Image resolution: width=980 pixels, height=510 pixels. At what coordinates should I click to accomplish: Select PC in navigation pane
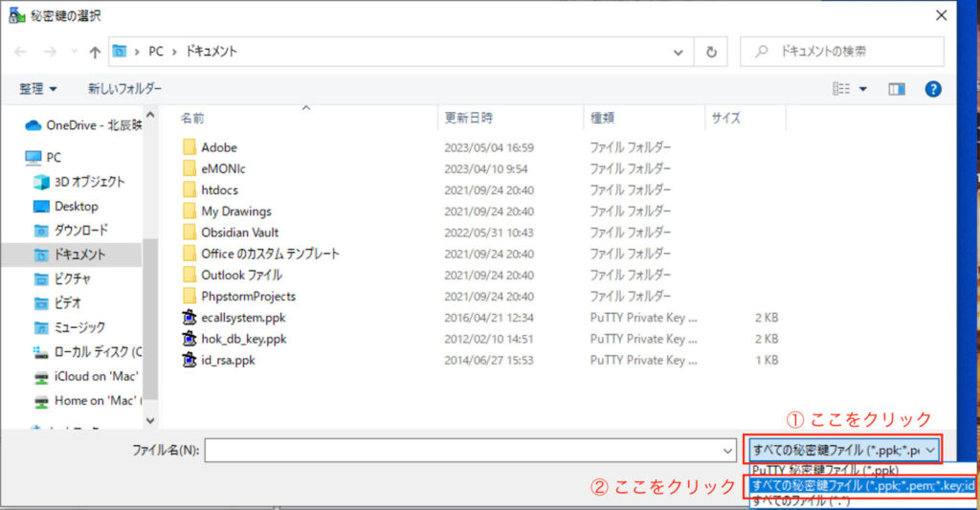(44, 158)
